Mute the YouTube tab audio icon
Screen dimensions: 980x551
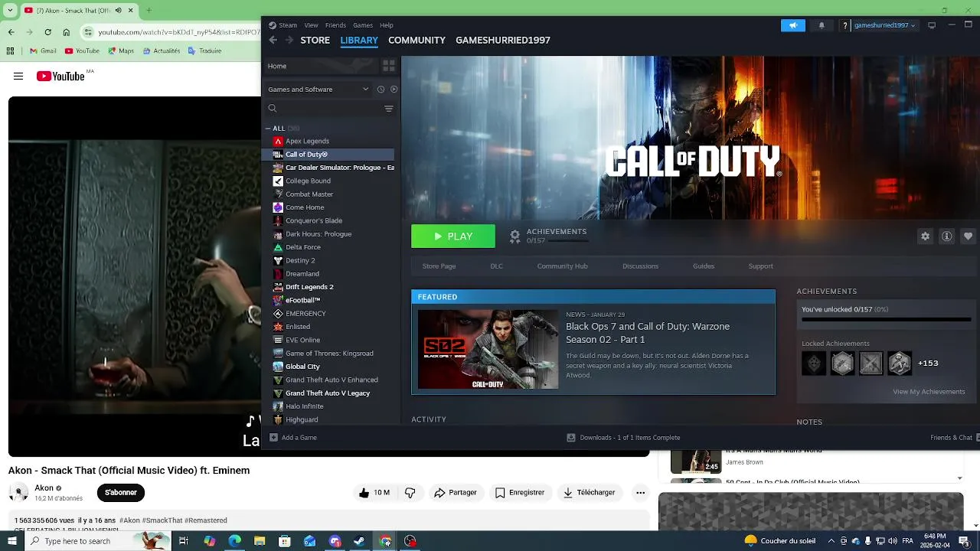pyautogui.click(x=118, y=11)
